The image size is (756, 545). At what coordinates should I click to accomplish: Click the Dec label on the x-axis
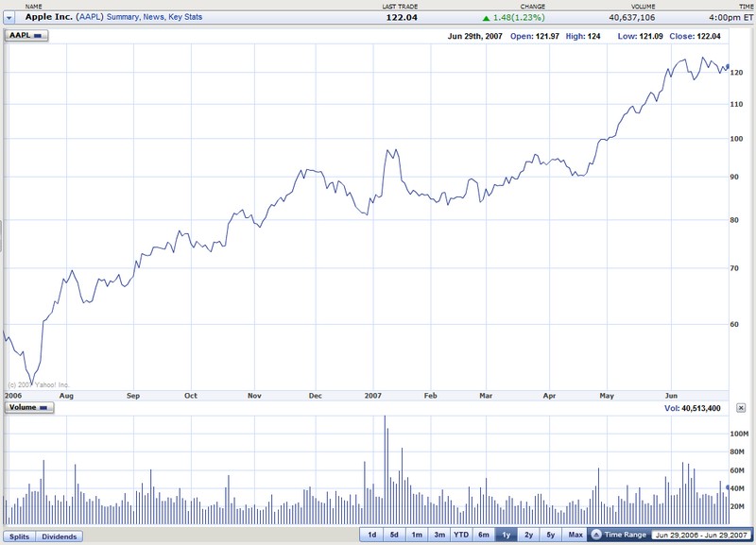pyautogui.click(x=315, y=396)
